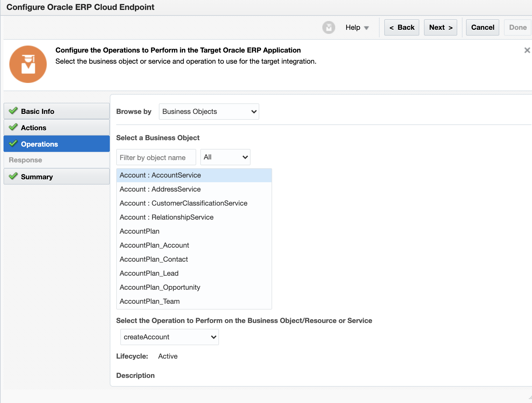Screen dimensions: 532x403
Task: Click the green checkmark beside Basic Info
Action: click(x=13, y=111)
